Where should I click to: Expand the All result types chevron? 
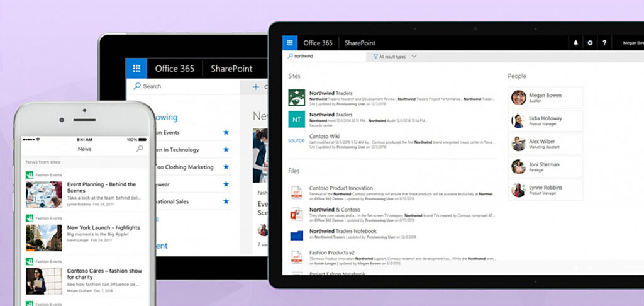coord(414,57)
